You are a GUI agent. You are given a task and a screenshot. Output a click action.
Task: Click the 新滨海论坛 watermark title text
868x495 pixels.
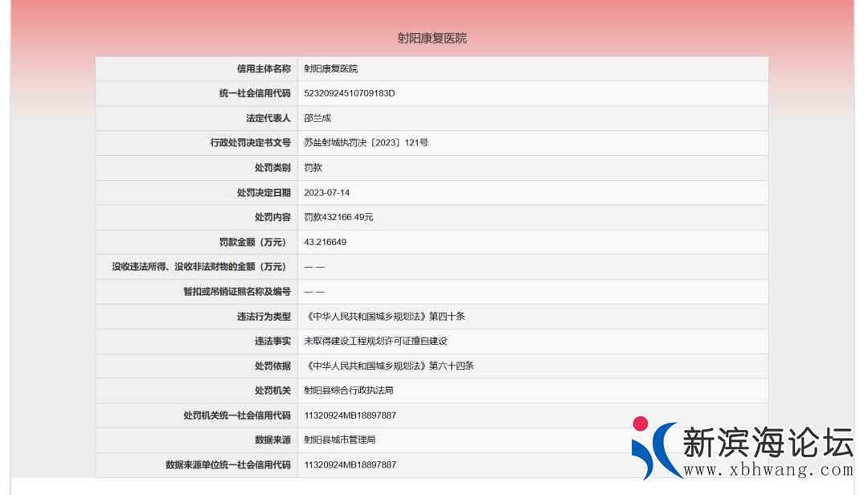(x=768, y=441)
